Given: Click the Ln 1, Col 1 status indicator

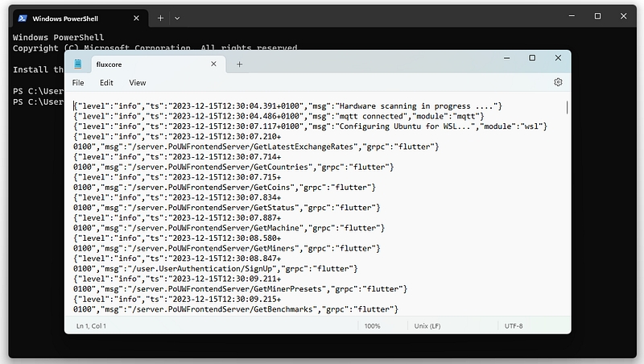Looking at the screenshot, I should pyautogui.click(x=90, y=326).
